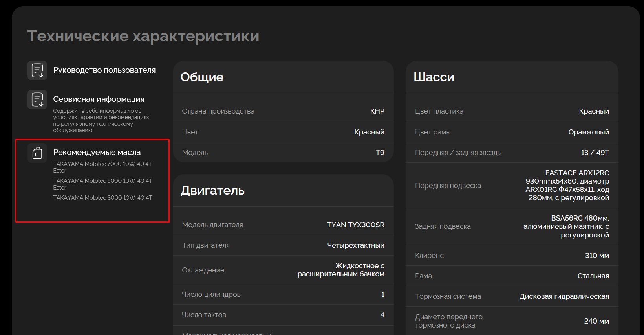This screenshot has height=335, width=644.
Task: Click the Цвет пластика label
Action: click(439, 111)
